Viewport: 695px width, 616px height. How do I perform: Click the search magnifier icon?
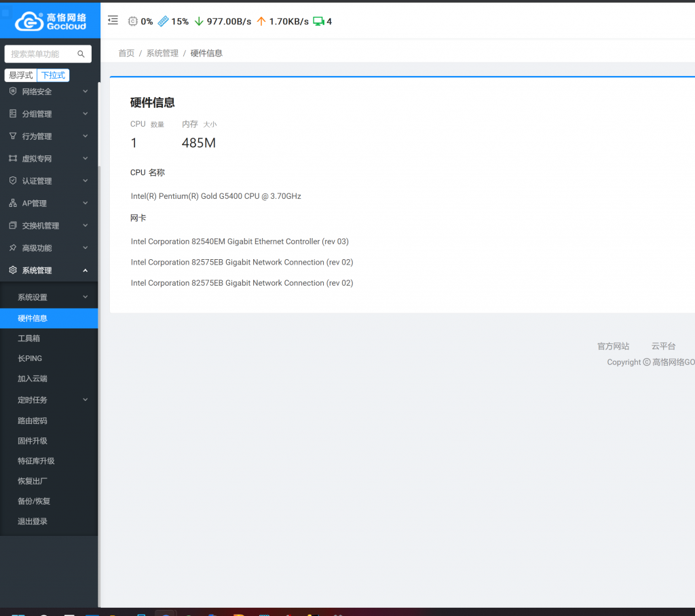point(81,54)
